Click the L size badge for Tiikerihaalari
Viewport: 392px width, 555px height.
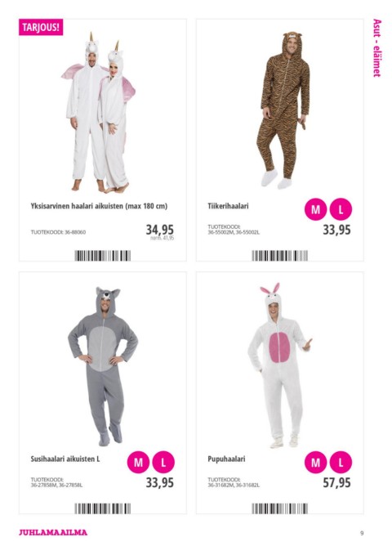point(341,209)
